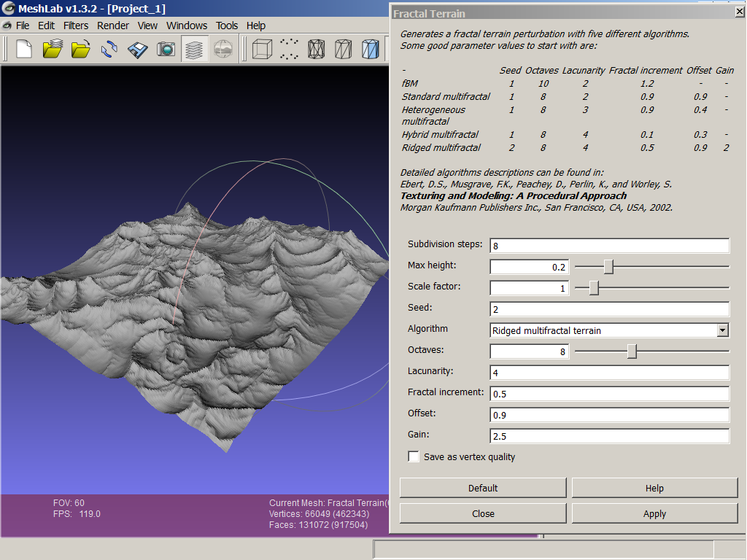Click the Reload mesh arrows icon
The height and width of the screenshot is (560, 747).
click(109, 50)
